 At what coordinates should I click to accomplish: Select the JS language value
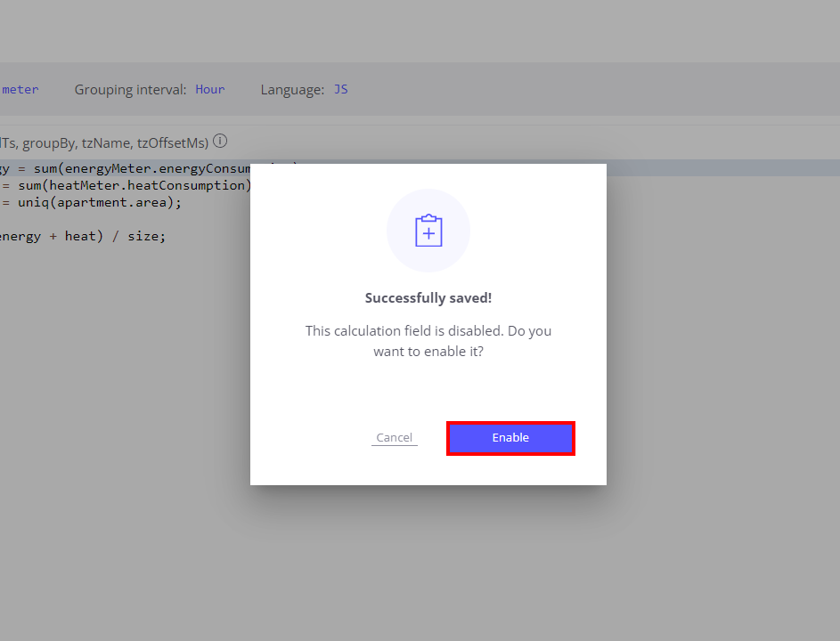click(340, 89)
